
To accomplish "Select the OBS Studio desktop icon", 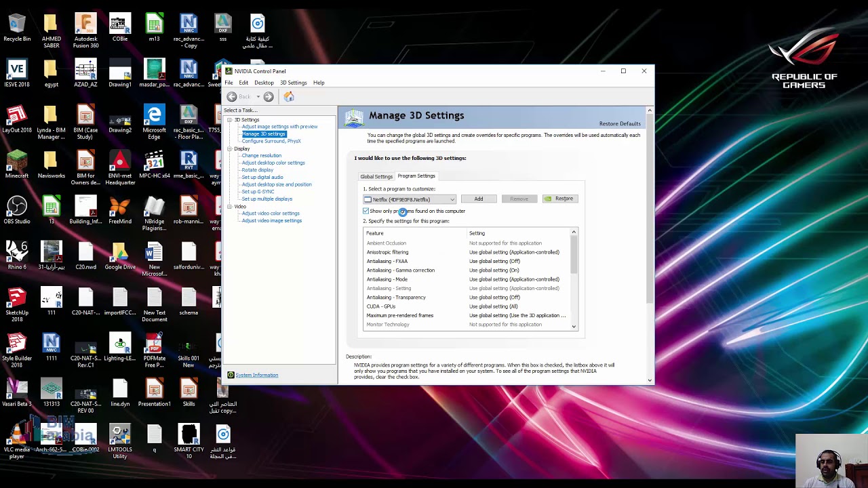I will [17, 210].
